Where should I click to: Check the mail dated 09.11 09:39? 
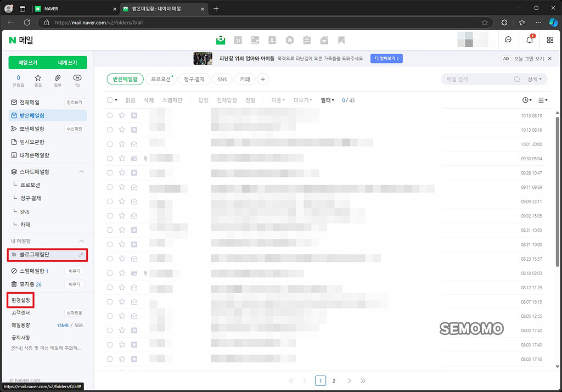(x=110, y=187)
